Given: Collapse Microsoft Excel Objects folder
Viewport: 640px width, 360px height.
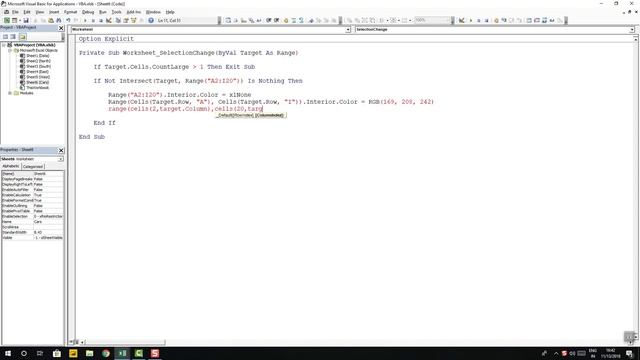Looking at the screenshot, I should tap(10, 50).
